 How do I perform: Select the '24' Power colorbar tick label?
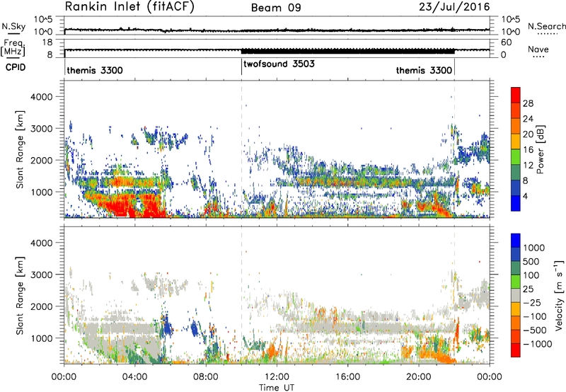tap(528, 119)
